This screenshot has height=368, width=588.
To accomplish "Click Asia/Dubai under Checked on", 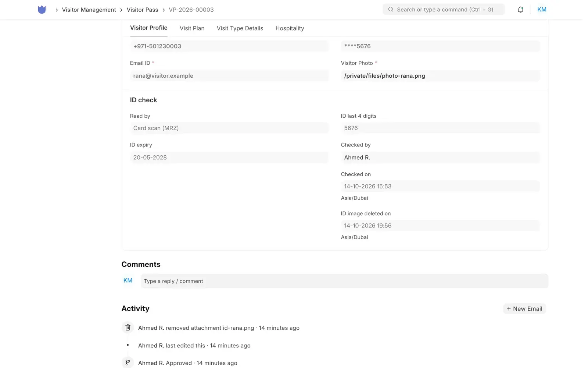I will click(354, 198).
